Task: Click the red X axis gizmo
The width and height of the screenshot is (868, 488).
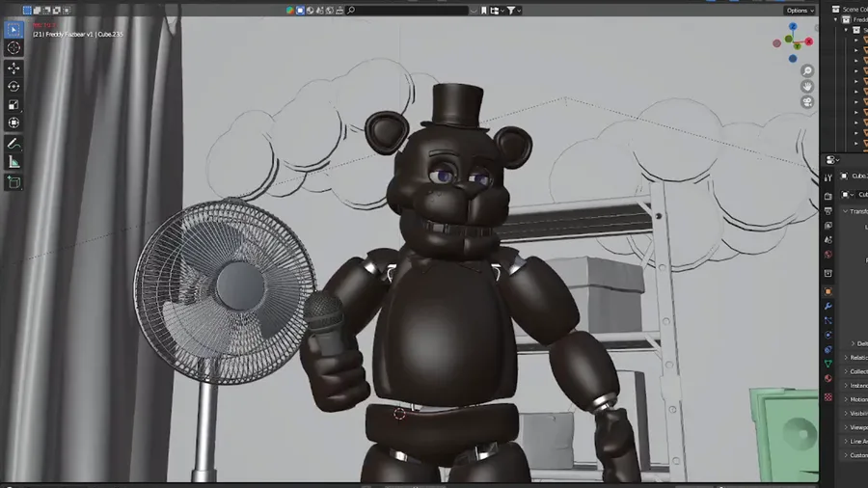Action: [809, 41]
